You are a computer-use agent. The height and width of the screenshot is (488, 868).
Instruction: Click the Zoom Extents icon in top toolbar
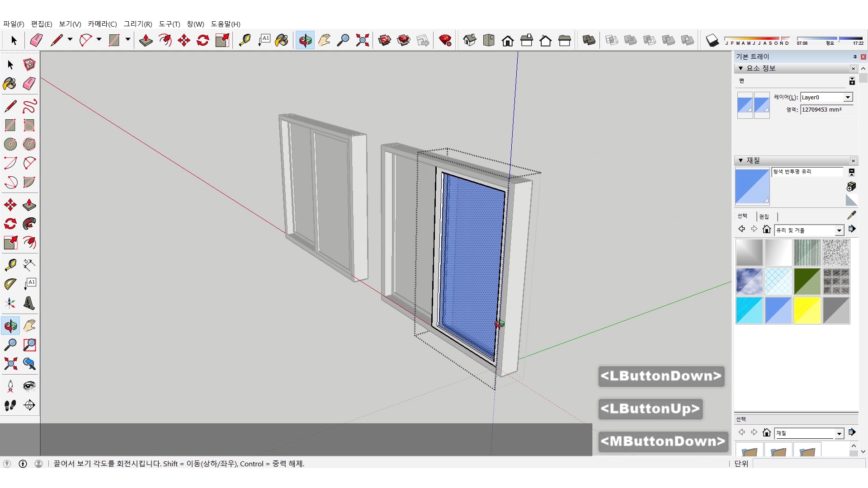[362, 41]
